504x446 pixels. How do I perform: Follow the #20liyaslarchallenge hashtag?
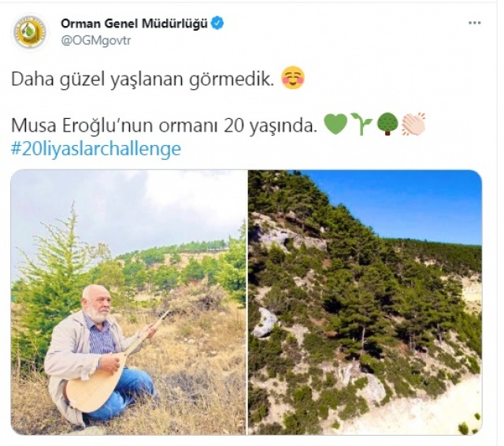[x=96, y=149]
